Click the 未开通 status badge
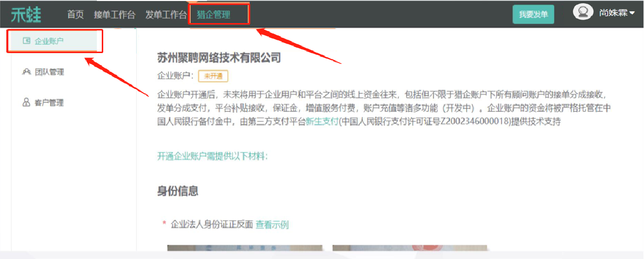644x259 pixels. pyautogui.click(x=213, y=76)
